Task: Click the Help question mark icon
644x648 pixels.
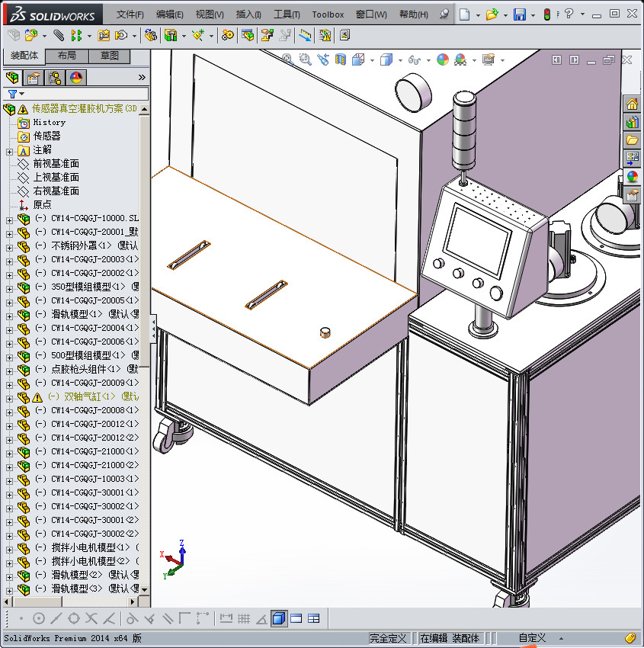Action: 569,14
